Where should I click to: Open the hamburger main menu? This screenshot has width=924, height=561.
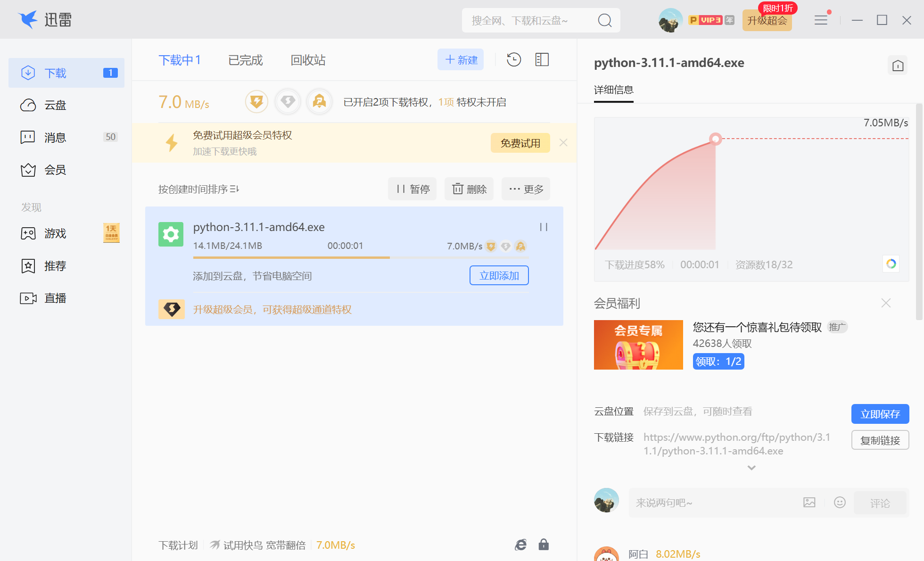click(821, 20)
